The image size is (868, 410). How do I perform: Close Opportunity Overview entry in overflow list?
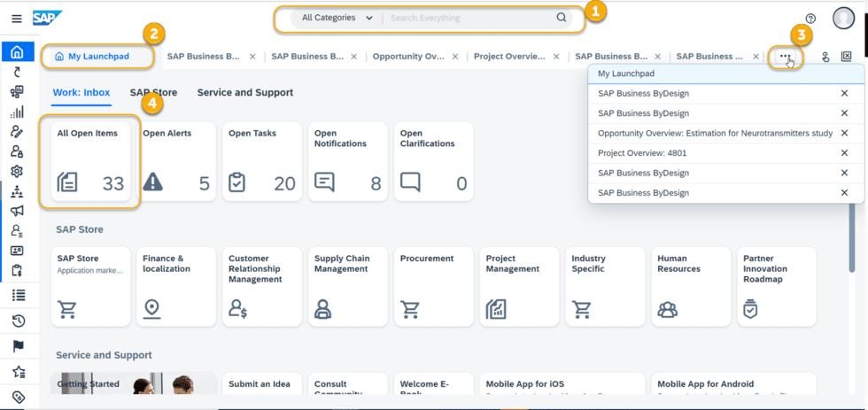click(844, 134)
